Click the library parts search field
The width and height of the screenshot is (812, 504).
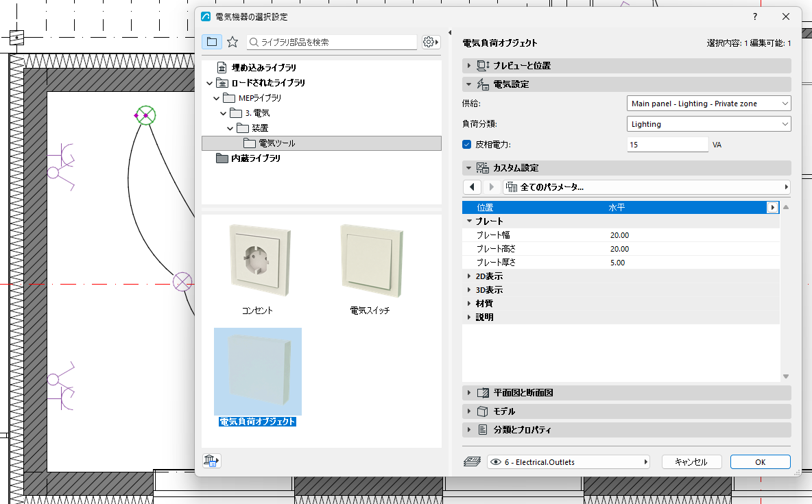pyautogui.click(x=332, y=42)
